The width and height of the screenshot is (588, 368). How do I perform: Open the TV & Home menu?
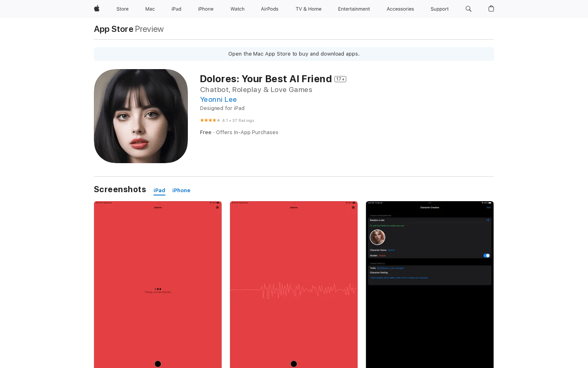(308, 9)
